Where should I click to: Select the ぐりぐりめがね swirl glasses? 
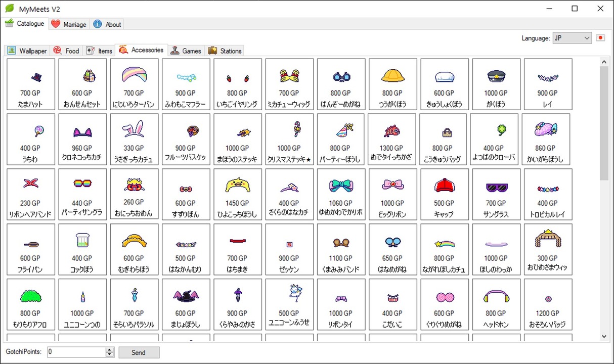click(445, 304)
